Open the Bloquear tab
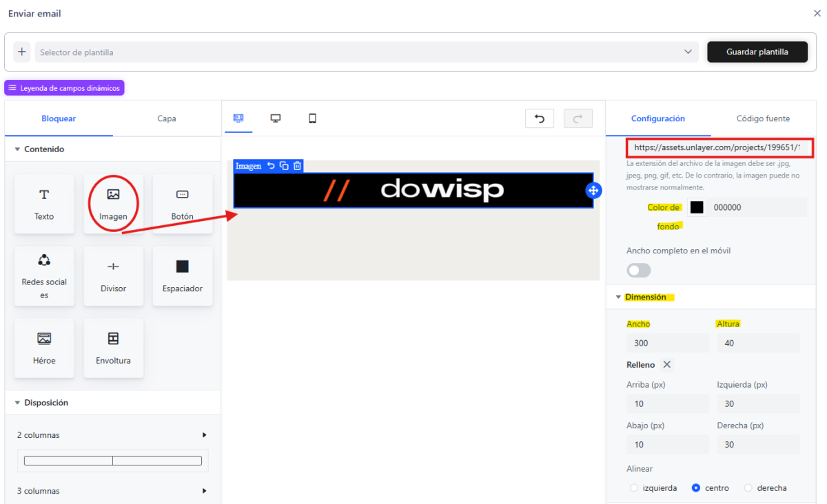Image resolution: width=827 pixels, height=504 pixels. pyautogui.click(x=59, y=118)
